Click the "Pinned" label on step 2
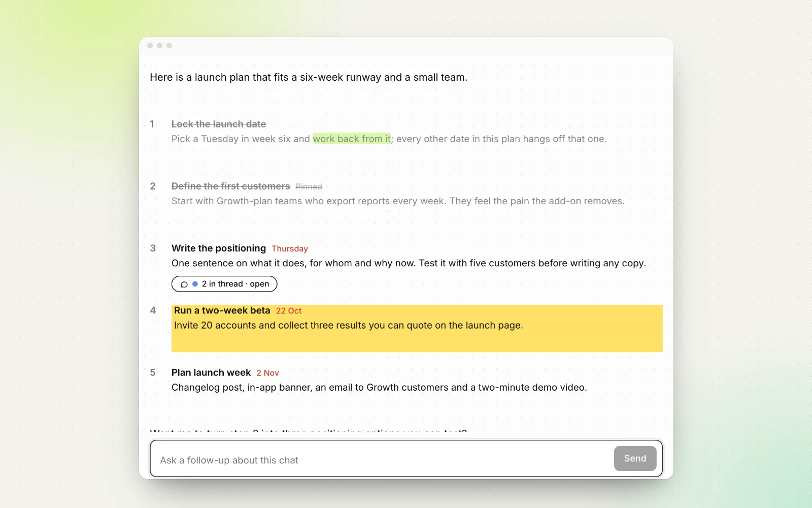 309,186
